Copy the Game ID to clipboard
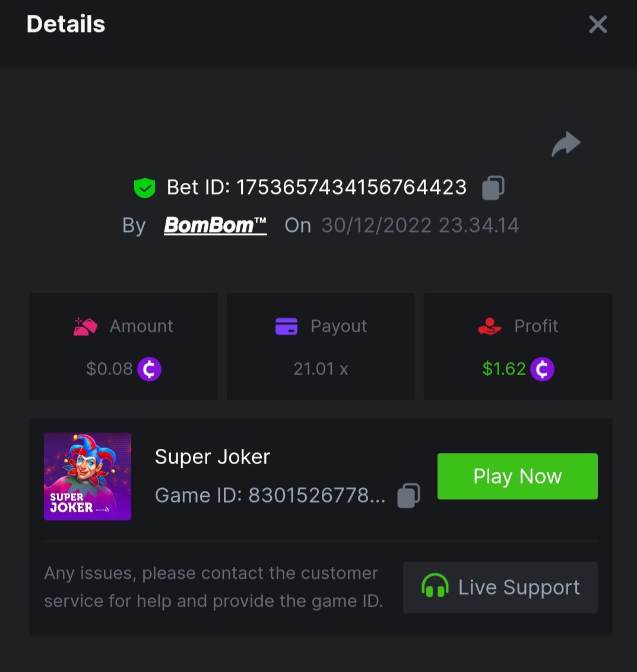Viewport: 637px width, 672px height. click(408, 495)
